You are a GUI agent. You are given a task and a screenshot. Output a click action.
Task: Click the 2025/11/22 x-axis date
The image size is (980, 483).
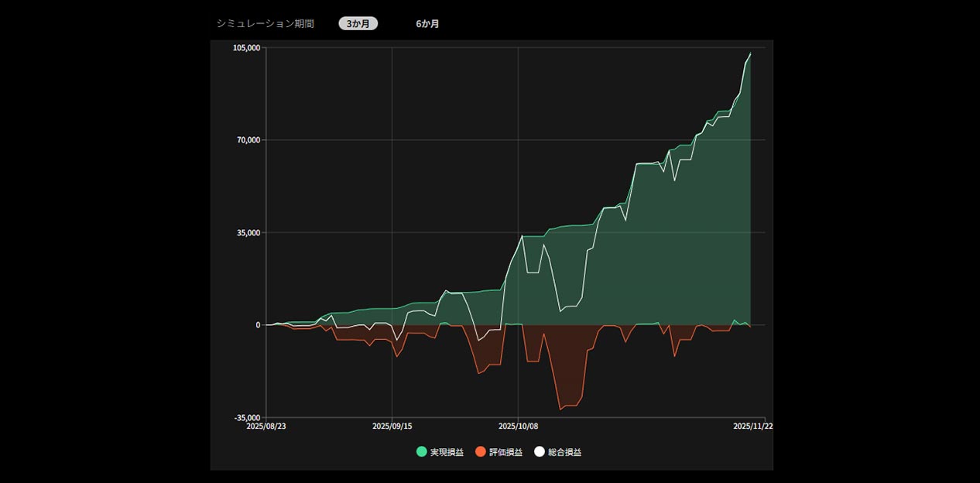(x=753, y=426)
